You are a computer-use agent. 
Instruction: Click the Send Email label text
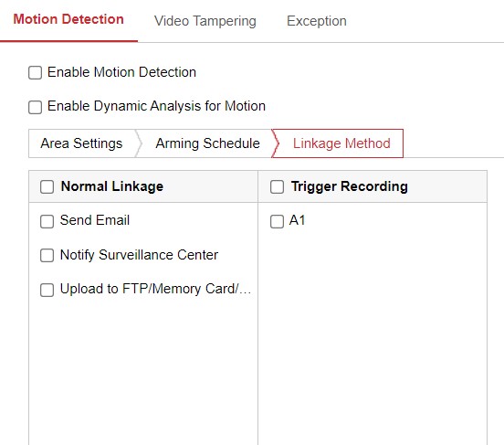(x=95, y=220)
